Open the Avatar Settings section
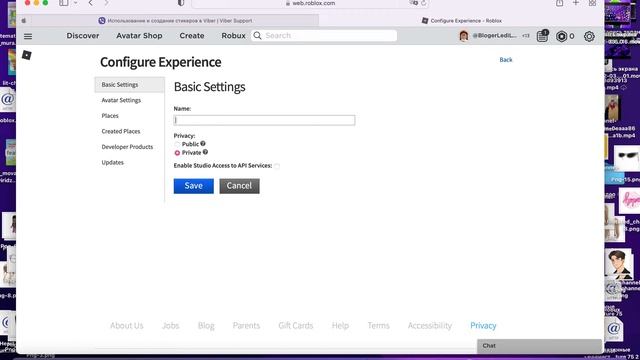The width and height of the screenshot is (640, 360). click(129, 100)
